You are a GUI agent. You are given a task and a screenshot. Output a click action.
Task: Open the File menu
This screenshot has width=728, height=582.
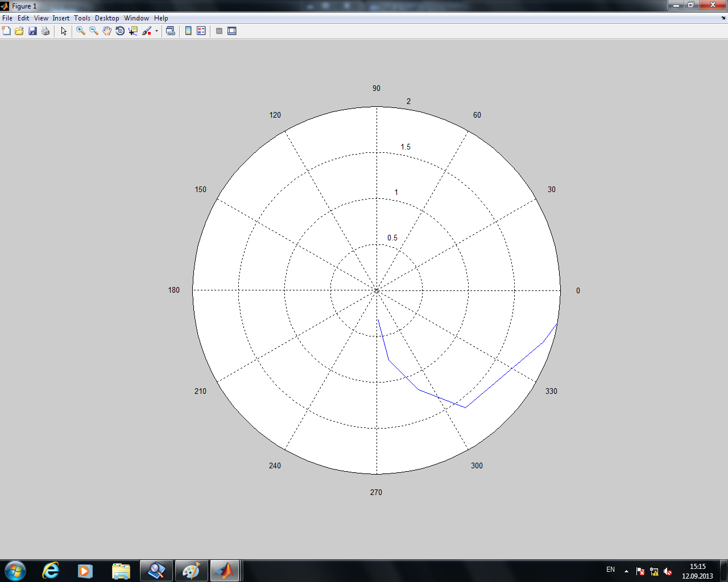pyautogui.click(x=7, y=18)
